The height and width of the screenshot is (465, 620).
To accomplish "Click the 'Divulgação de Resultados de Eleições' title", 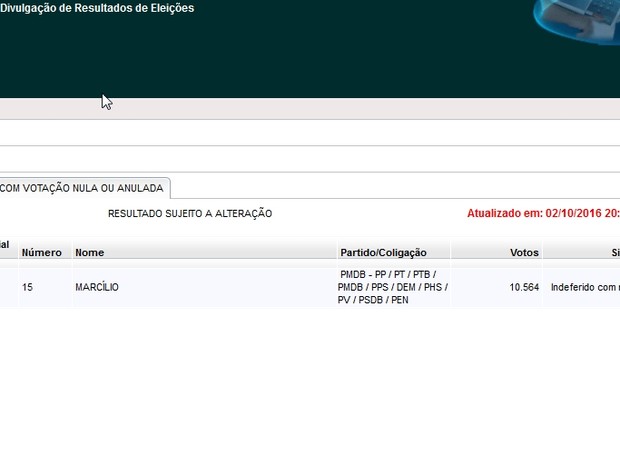I will (98, 8).
